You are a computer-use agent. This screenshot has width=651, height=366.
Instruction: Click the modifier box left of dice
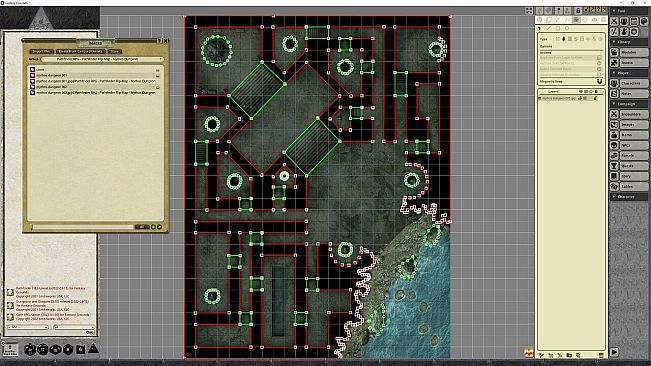(10, 349)
